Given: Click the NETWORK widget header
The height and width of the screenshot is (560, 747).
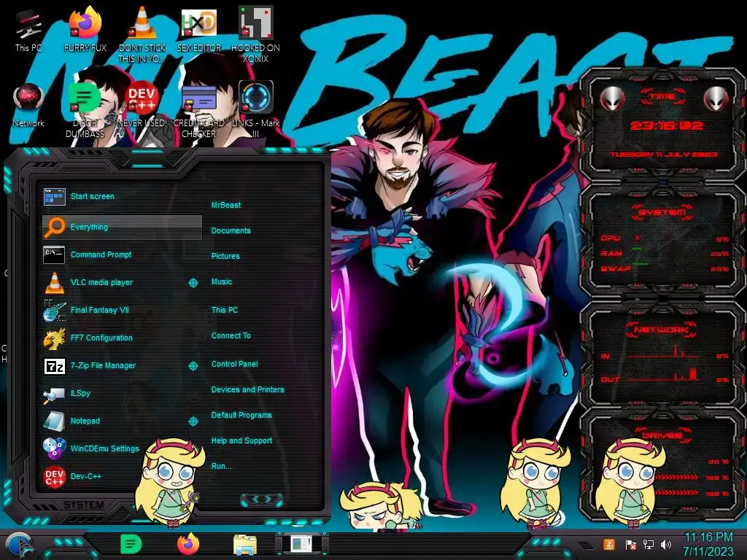Looking at the screenshot, I should (661, 330).
